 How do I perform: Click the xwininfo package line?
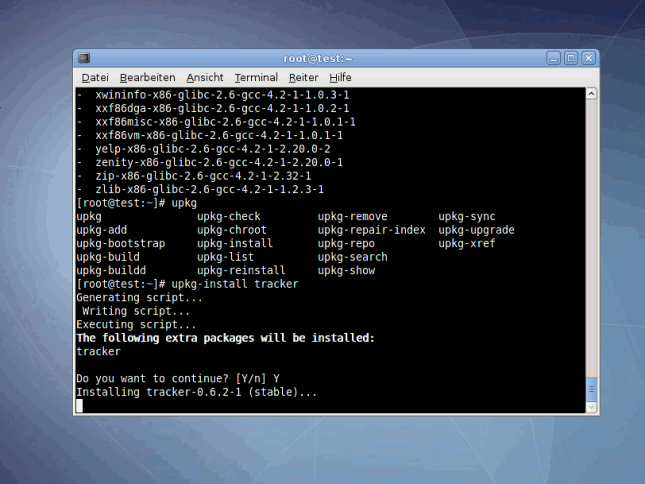tap(213, 95)
